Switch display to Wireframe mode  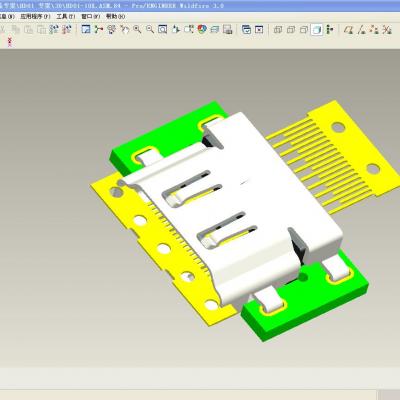278,30
